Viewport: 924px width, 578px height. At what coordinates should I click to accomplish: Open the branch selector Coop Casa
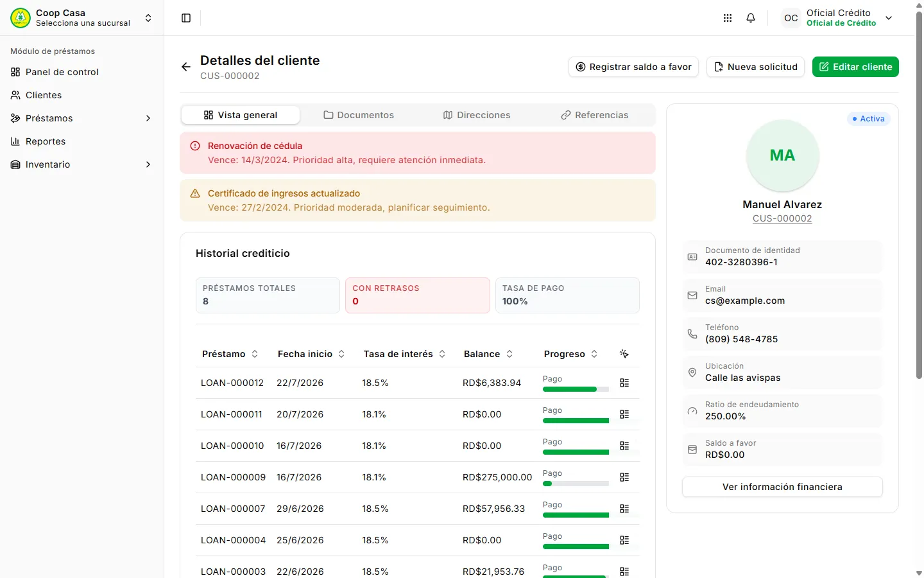[x=82, y=18]
